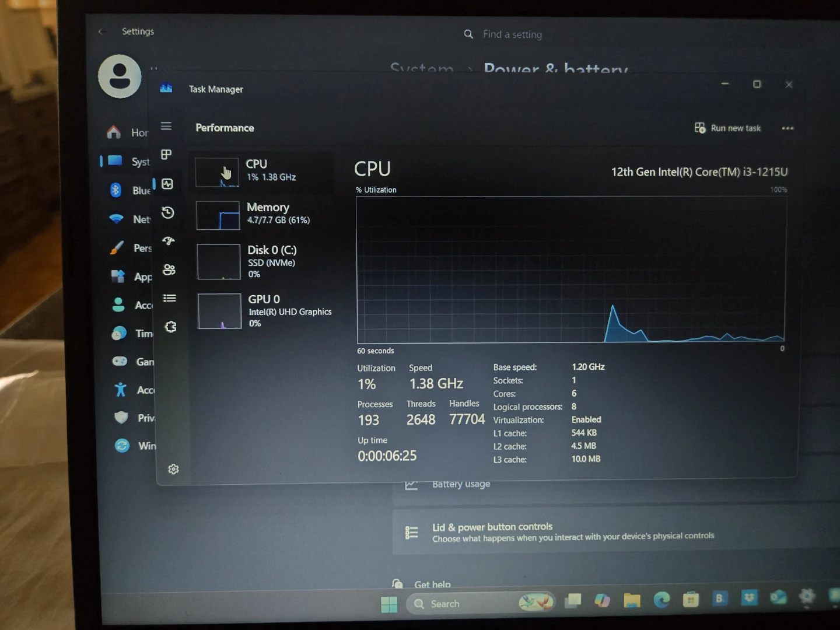The width and height of the screenshot is (840, 630).
Task: Click the Up time value 0:00:06:25
Action: coord(387,456)
